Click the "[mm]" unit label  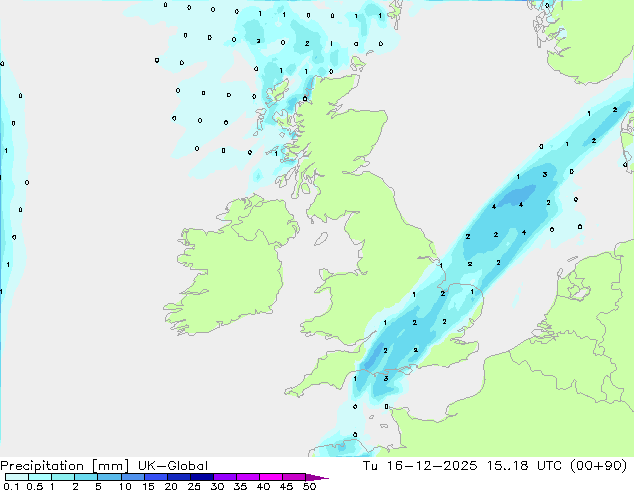(x=110, y=466)
